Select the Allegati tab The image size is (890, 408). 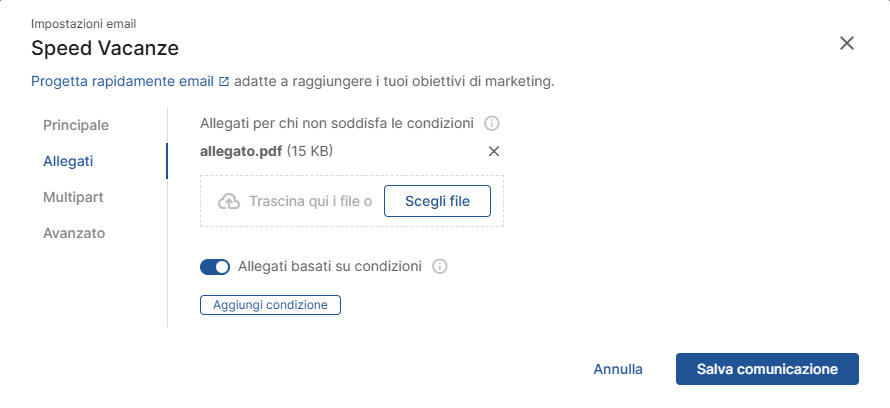coord(68,161)
